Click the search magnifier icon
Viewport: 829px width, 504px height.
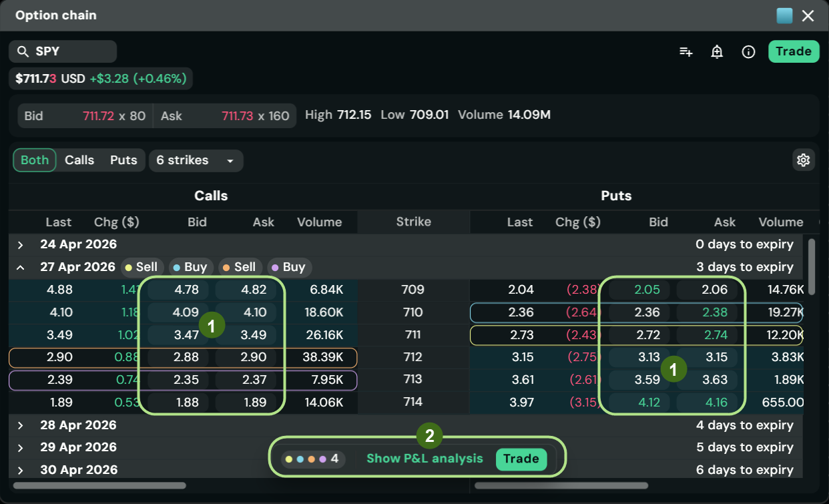pyautogui.click(x=23, y=51)
